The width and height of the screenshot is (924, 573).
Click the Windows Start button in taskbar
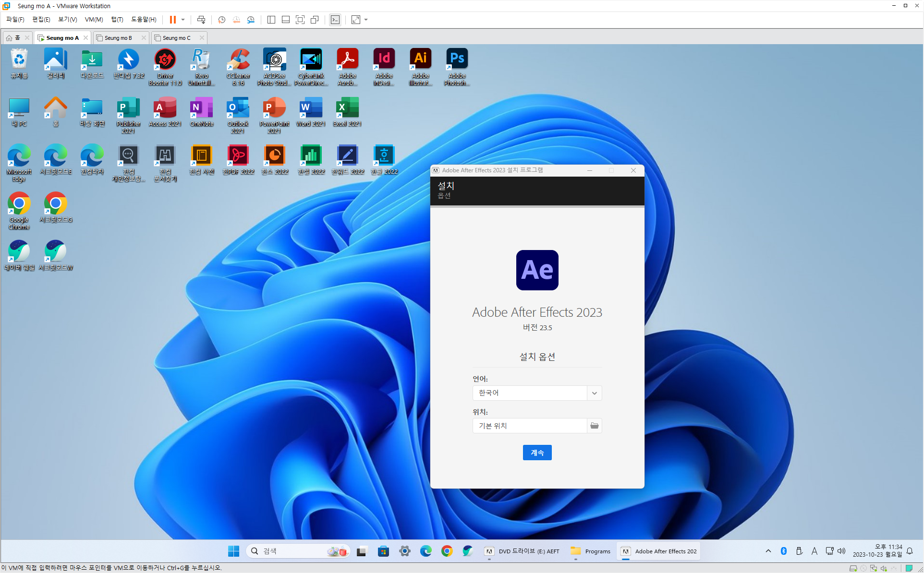click(x=233, y=551)
